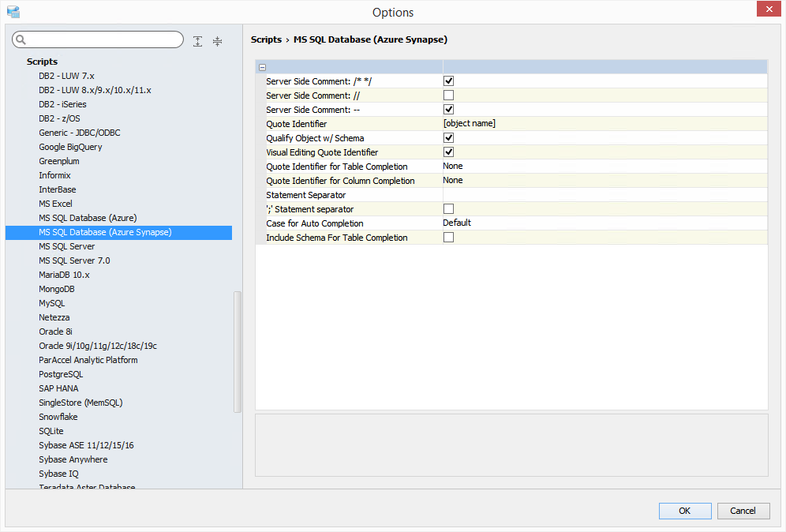Uncheck Qualify Object w/ Schema
Viewport: 786px width, 532px height.
[448, 137]
